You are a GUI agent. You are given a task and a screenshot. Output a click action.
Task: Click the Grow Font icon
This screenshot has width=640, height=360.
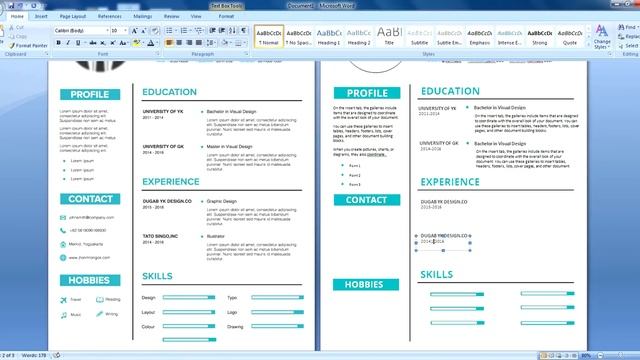pos(134,31)
